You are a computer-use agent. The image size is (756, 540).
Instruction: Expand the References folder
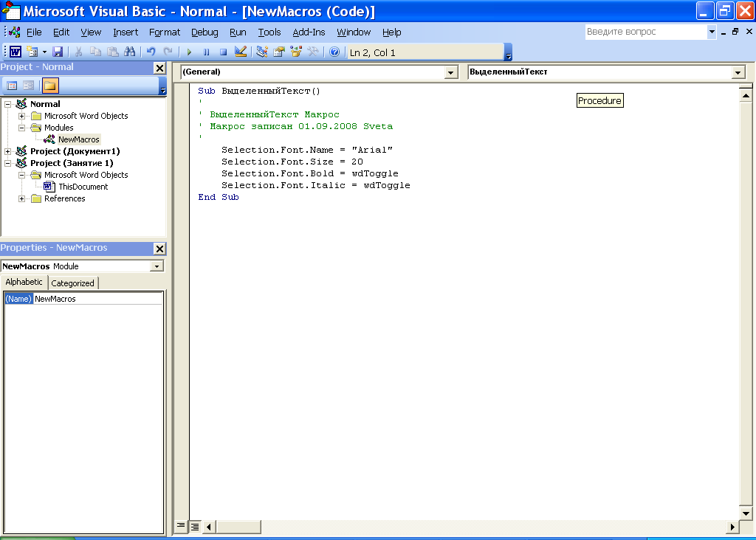click(x=21, y=198)
